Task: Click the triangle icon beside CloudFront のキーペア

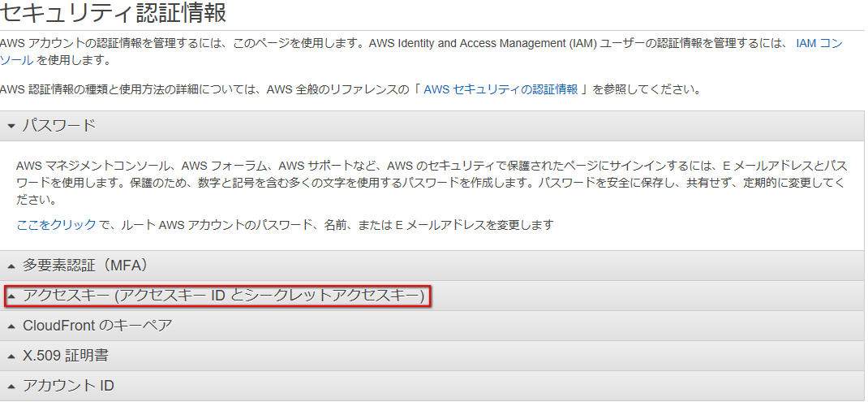Action: [11, 326]
